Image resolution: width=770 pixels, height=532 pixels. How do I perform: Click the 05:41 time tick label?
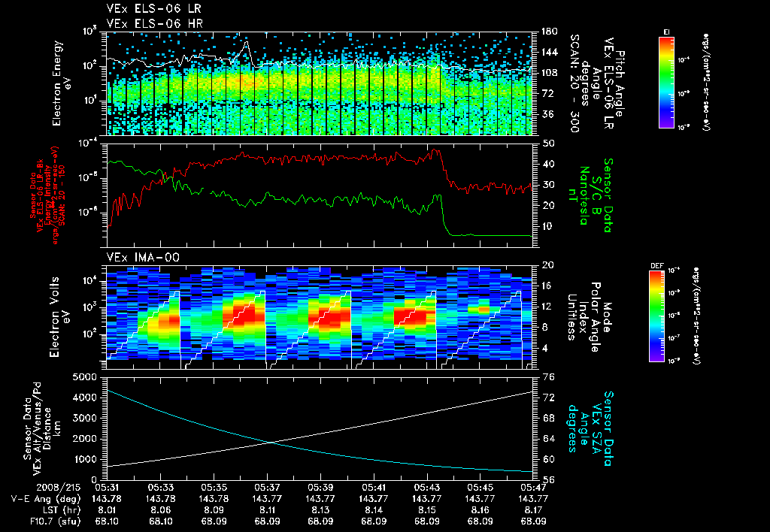point(374,488)
